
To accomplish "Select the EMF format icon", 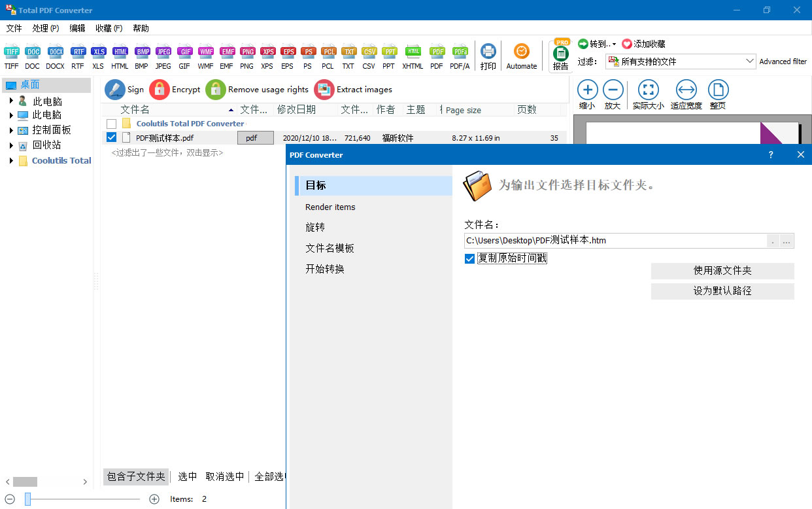I will tap(226, 52).
